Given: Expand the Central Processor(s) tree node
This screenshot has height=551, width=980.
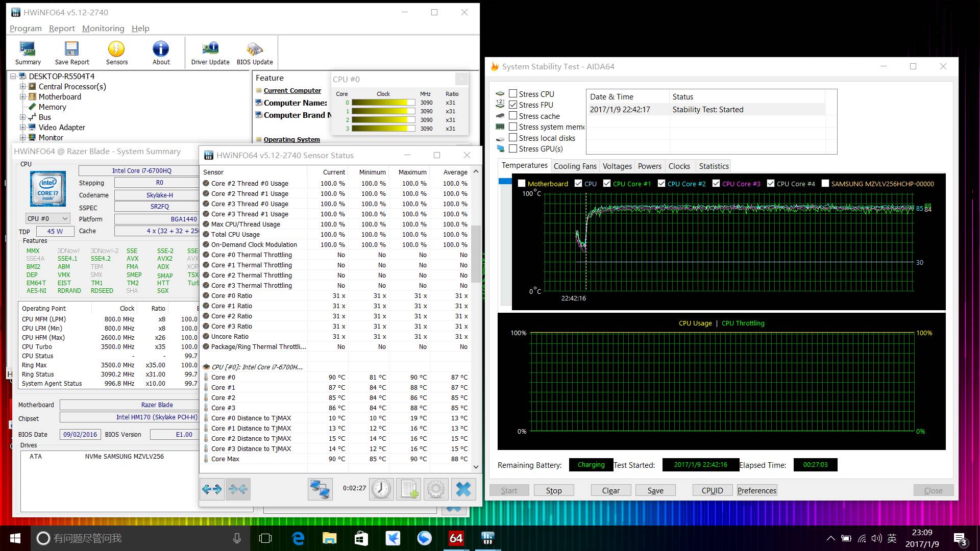Looking at the screenshot, I should (22, 87).
